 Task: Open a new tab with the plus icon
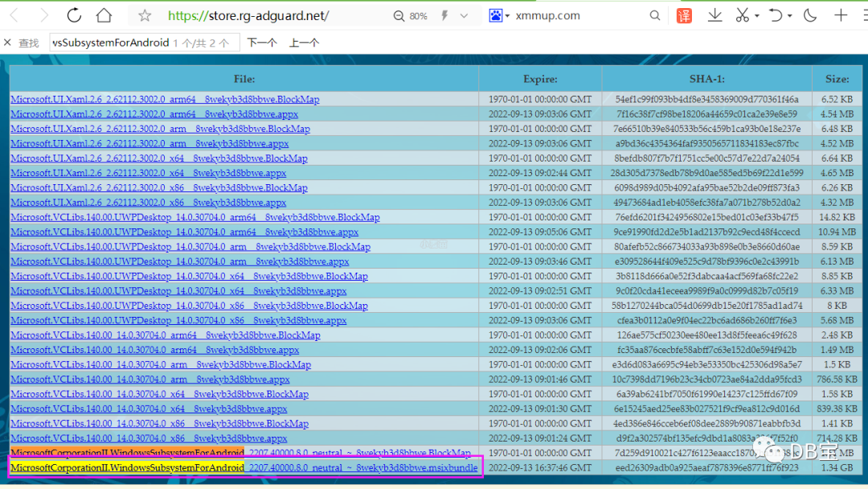click(841, 15)
